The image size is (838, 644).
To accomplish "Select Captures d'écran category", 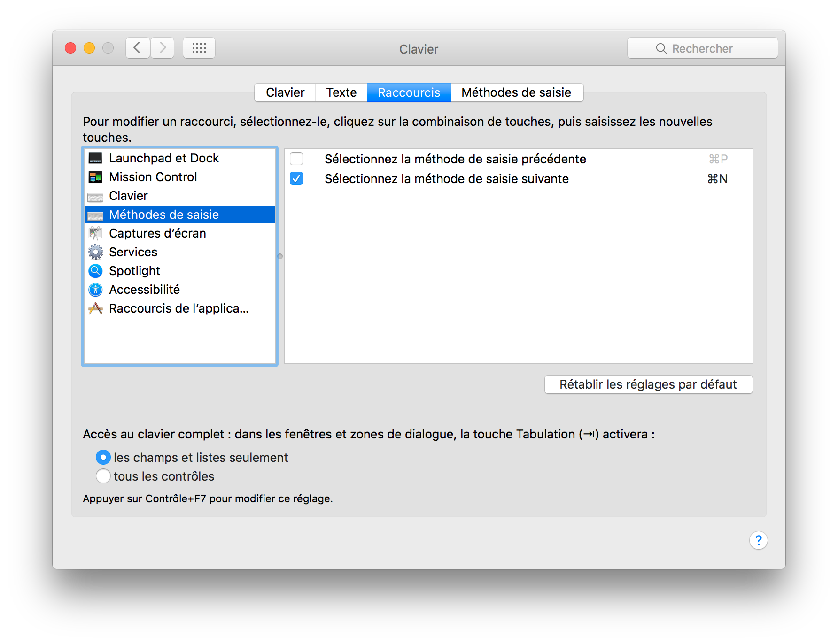I will [179, 233].
